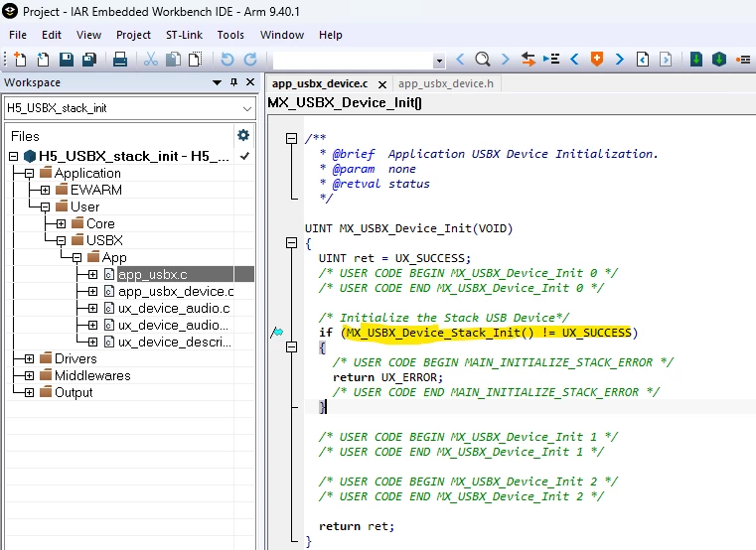Screen dimensions: 756x550
Task: Click the Next Bookmark arrow icon
Action: click(x=620, y=59)
